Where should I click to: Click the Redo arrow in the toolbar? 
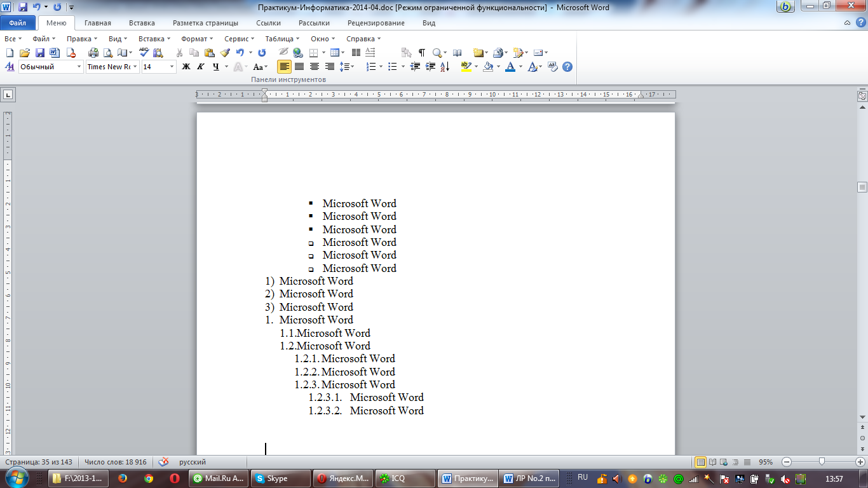tap(261, 53)
